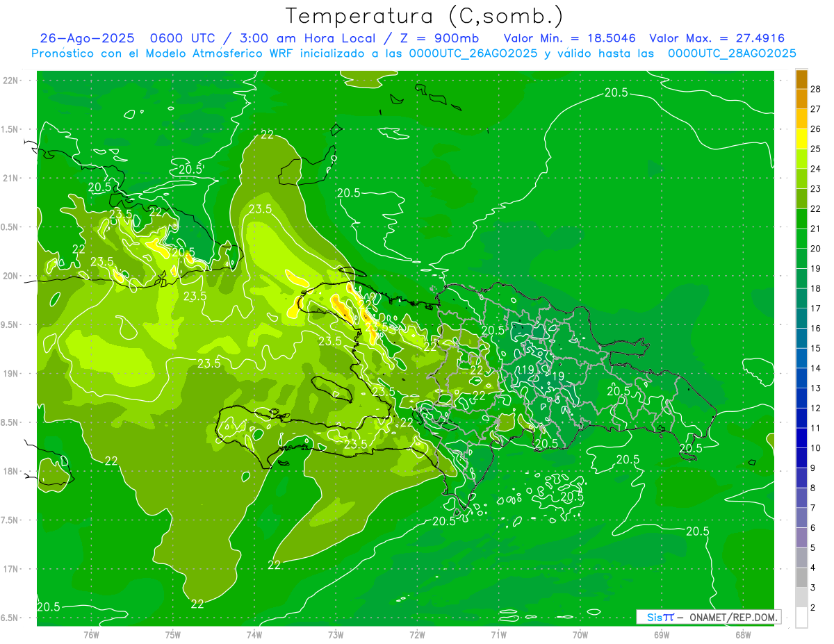The height and width of the screenshot is (644, 834).
Task: Click the purple swatch between legend values 5 and 6
Action: coord(801,538)
